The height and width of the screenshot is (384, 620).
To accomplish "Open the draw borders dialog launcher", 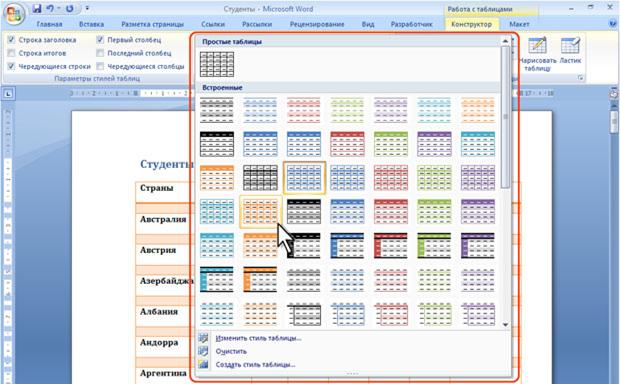I will (580, 78).
